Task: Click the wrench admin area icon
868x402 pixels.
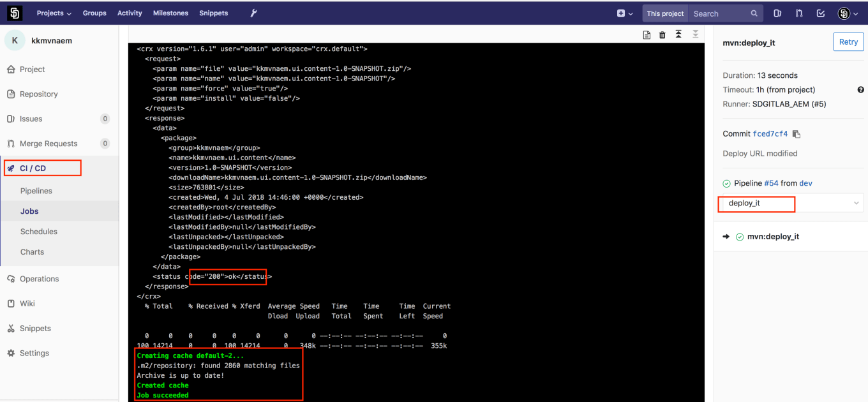Action: [x=253, y=13]
